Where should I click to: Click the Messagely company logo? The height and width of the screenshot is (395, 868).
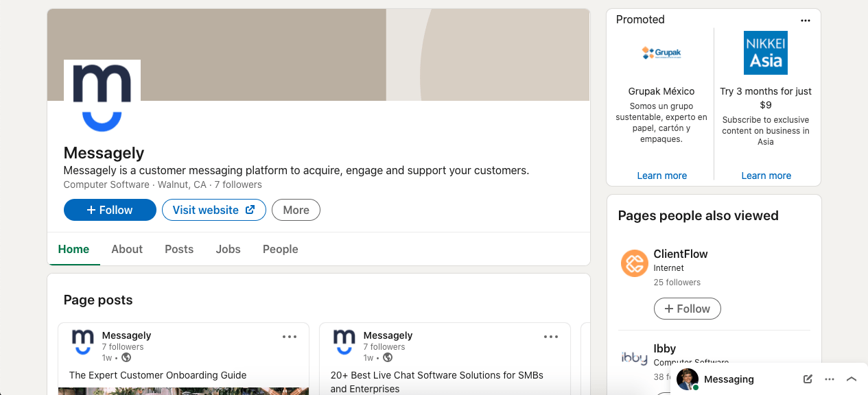point(102,98)
